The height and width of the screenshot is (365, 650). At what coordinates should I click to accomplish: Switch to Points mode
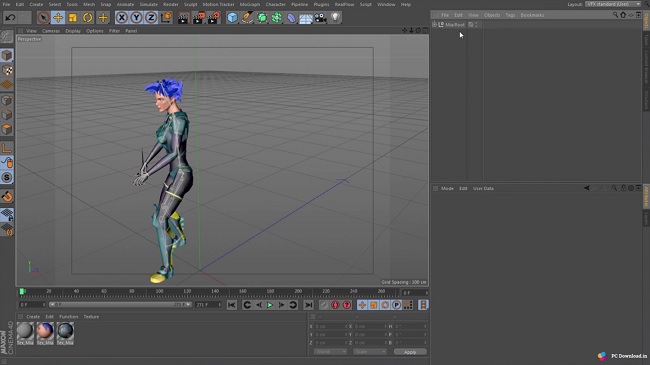(x=7, y=100)
